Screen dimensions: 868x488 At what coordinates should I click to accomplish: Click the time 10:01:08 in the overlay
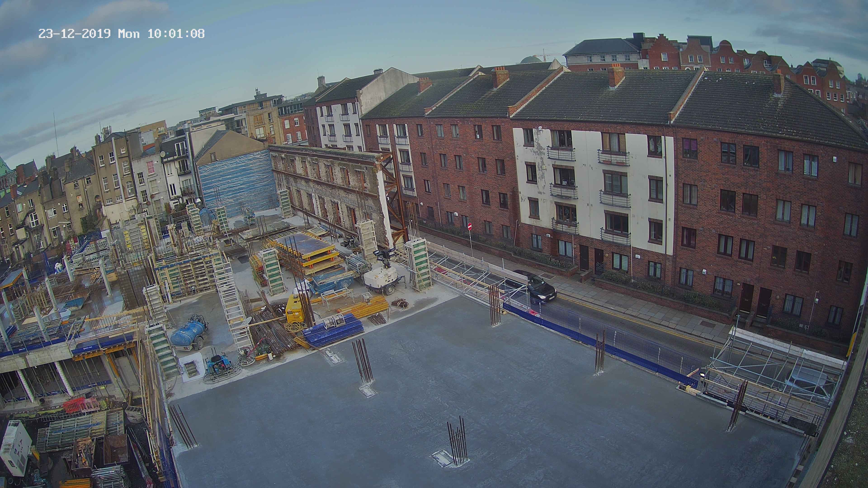coord(176,34)
